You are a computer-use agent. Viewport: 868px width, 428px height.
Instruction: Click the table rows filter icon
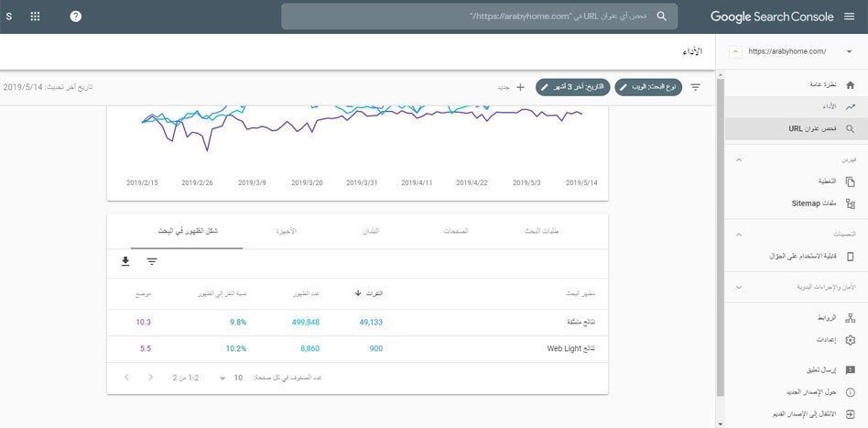pos(152,262)
